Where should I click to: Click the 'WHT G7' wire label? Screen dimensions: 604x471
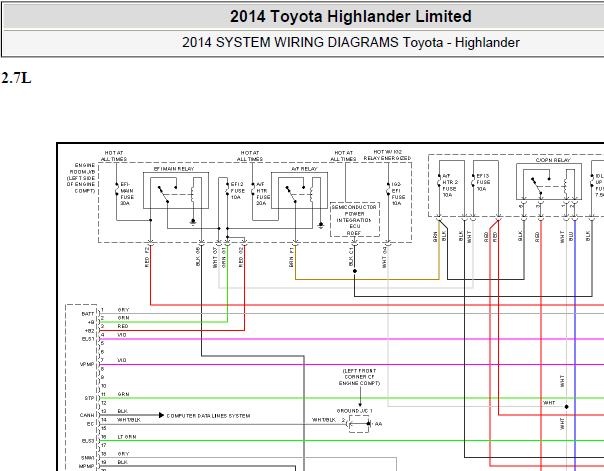click(x=215, y=258)
